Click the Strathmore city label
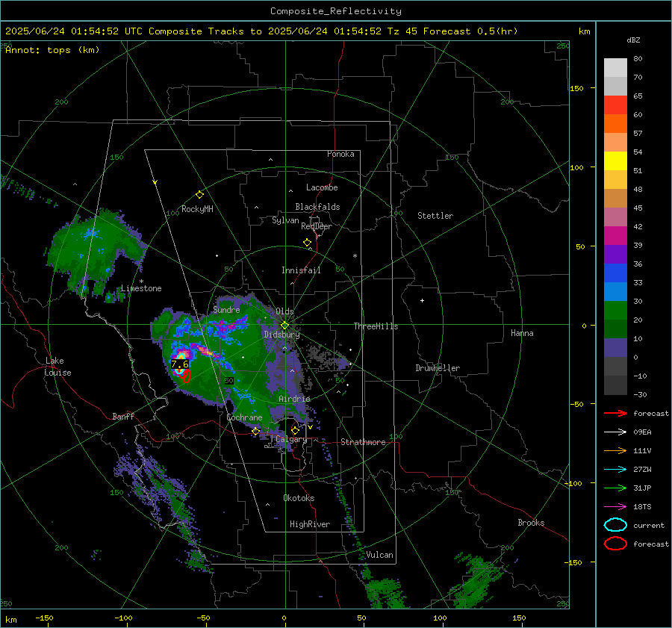 363,442
